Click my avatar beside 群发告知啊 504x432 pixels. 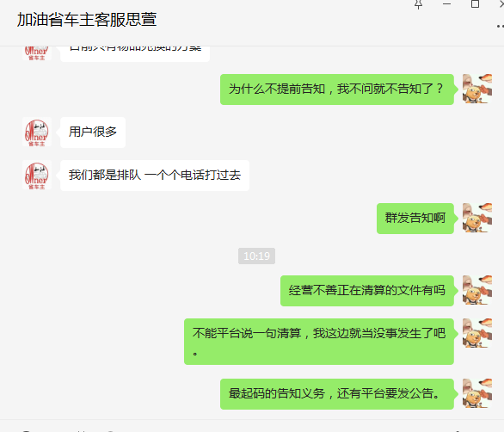click(477, 218)
